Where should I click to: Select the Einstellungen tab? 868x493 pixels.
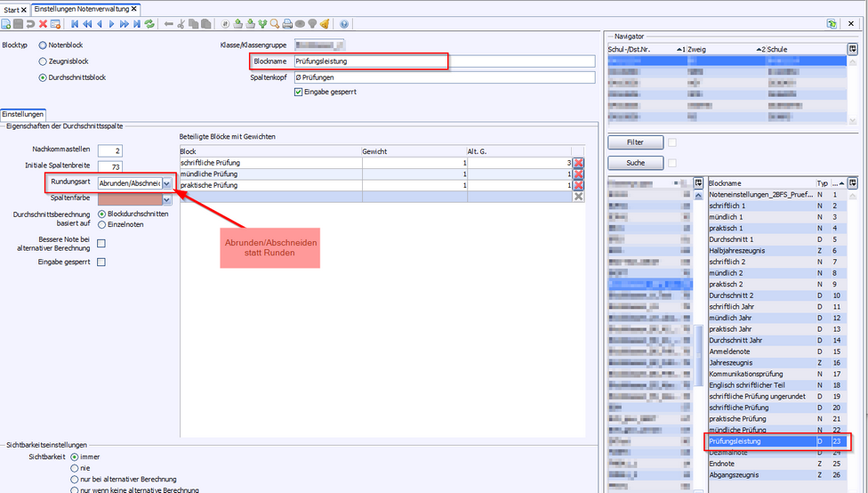pyautogui.click(x=23, y=115)
